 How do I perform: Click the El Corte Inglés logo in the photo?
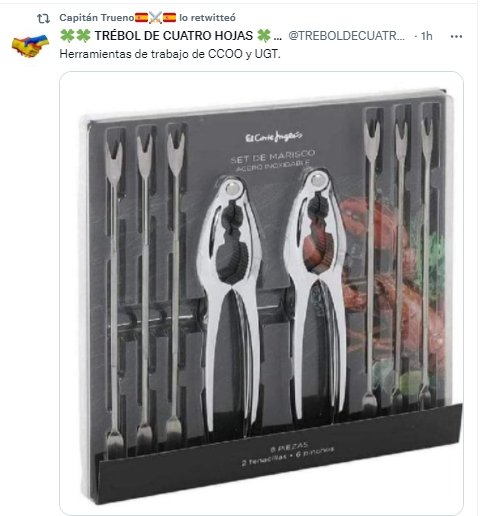pos(274,137)
